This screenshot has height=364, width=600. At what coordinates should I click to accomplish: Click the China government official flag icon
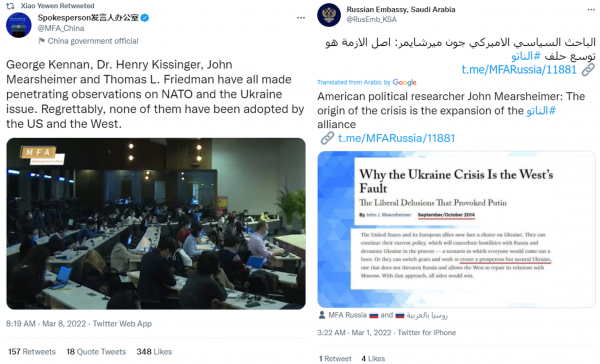point(41,41)
